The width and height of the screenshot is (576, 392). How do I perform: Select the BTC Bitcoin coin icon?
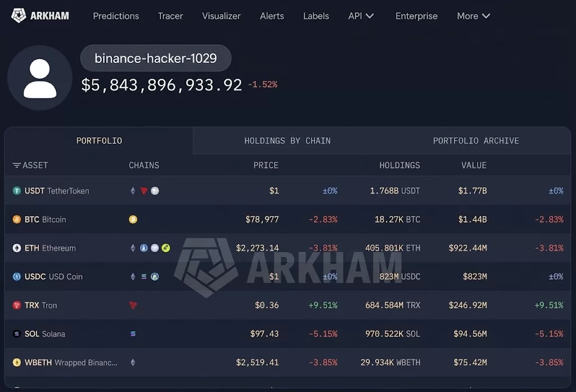[x=16, y=219]
